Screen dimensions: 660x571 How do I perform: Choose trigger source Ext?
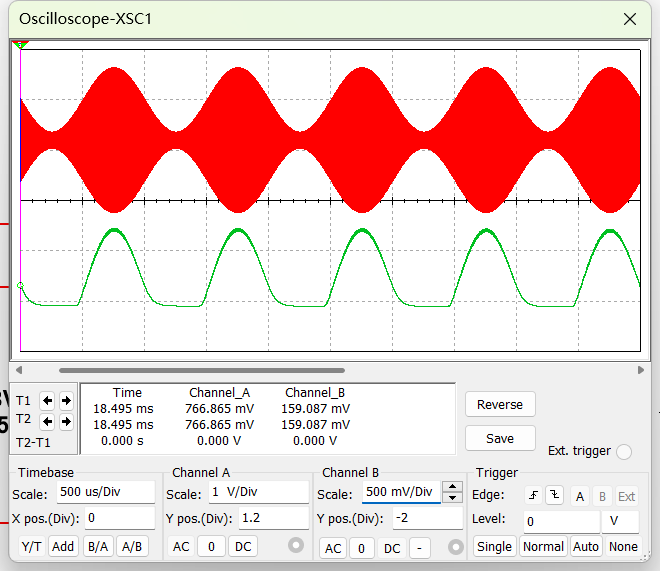click(x=626, y=497)
